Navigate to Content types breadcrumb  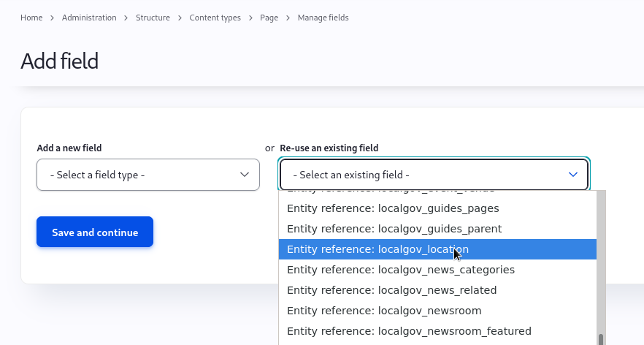point(215,18)
